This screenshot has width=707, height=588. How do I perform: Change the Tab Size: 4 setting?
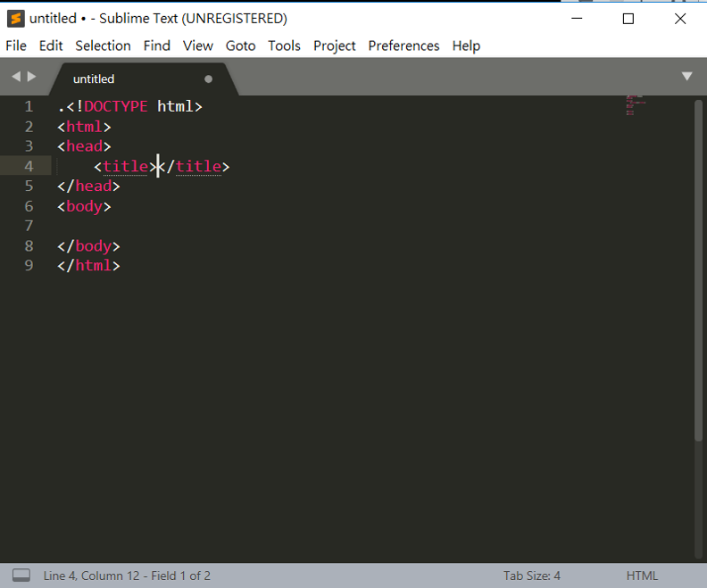click(x=532, y=576)
